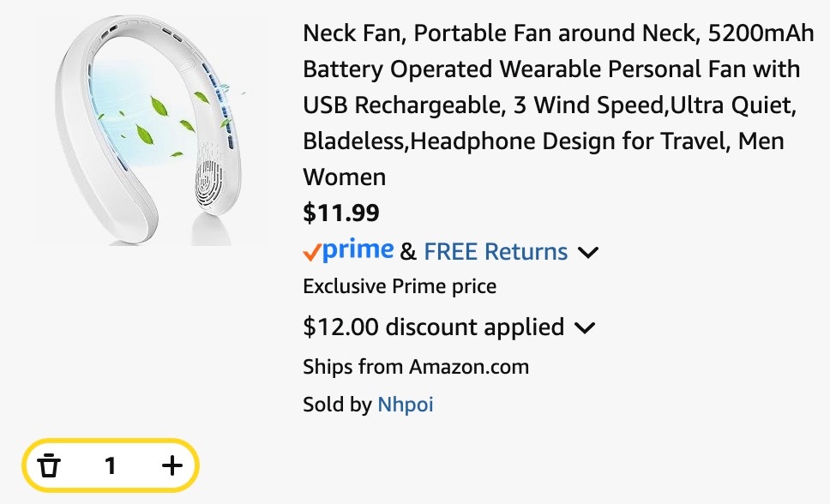
Task: Click the trash icon to delete item
Action: (50, 465)
